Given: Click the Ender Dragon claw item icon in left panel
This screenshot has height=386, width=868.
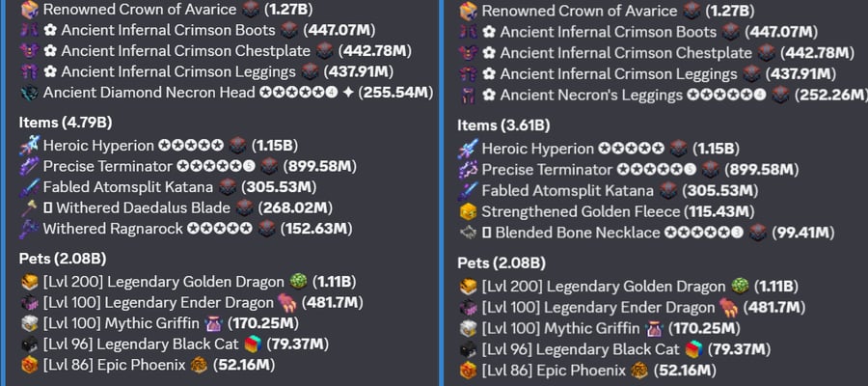Looking at the screenshot, I should point(287,303).
